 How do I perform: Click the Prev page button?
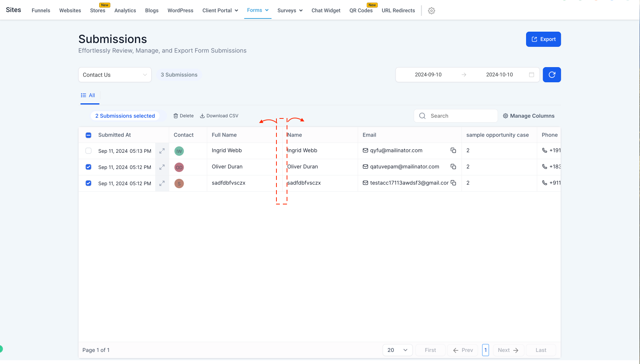[x=463, y=350]
